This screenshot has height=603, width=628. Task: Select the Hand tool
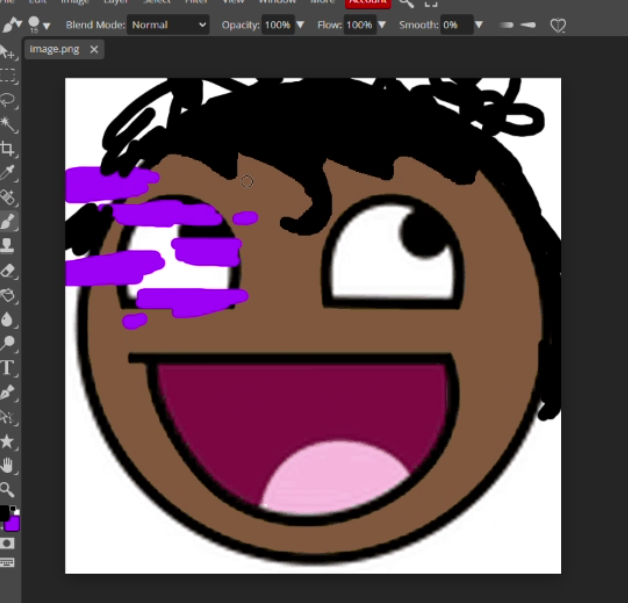[x=7, y=465]
